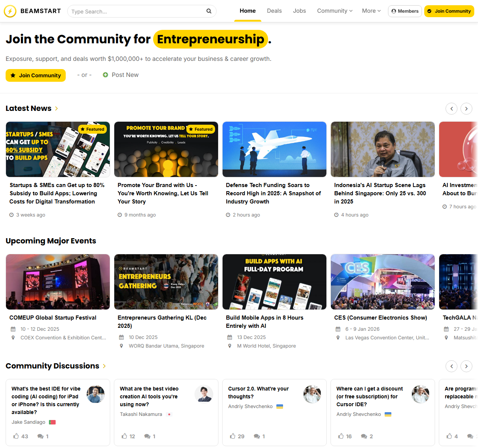Click next arrow in Latest News carousel
Image resolution: width=478 pixels, height=448 pixels.
coord(466,109)
